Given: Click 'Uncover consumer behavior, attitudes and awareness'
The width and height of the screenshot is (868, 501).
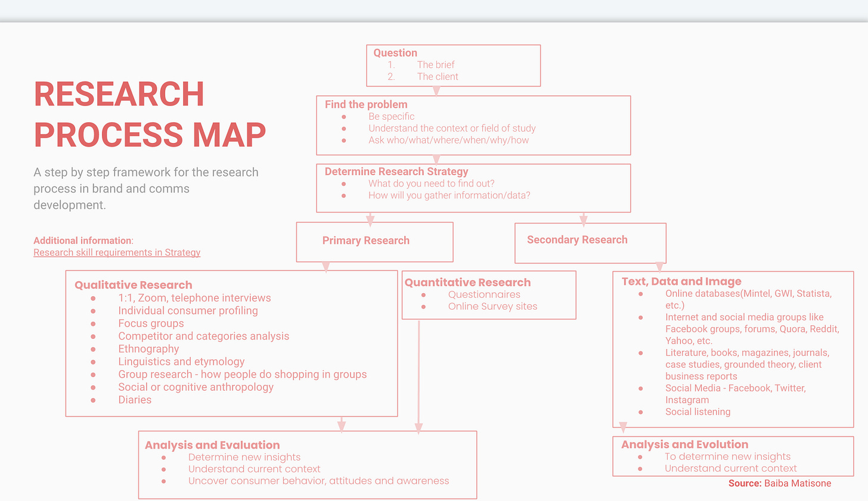Looking at the screenshot, I should click(318, 481).
